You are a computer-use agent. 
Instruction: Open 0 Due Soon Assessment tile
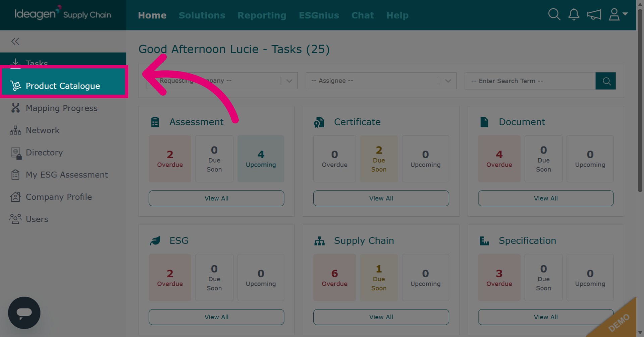pos(214,159)
